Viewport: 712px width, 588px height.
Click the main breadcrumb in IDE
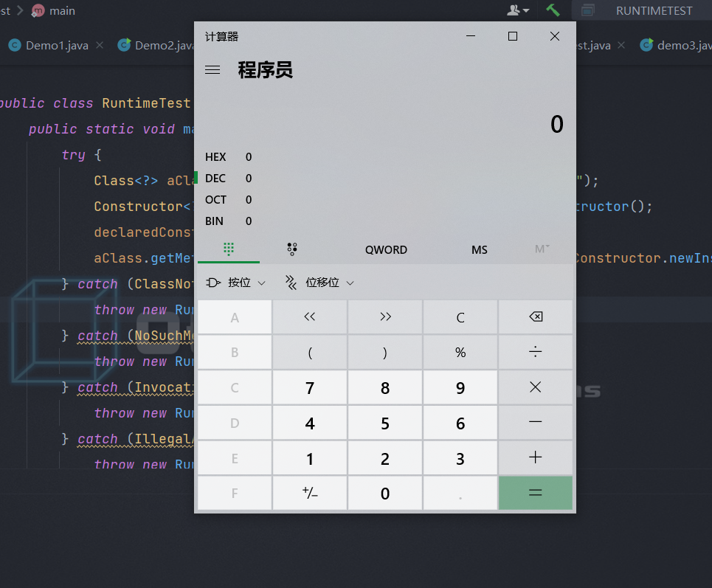pos(62,10)
